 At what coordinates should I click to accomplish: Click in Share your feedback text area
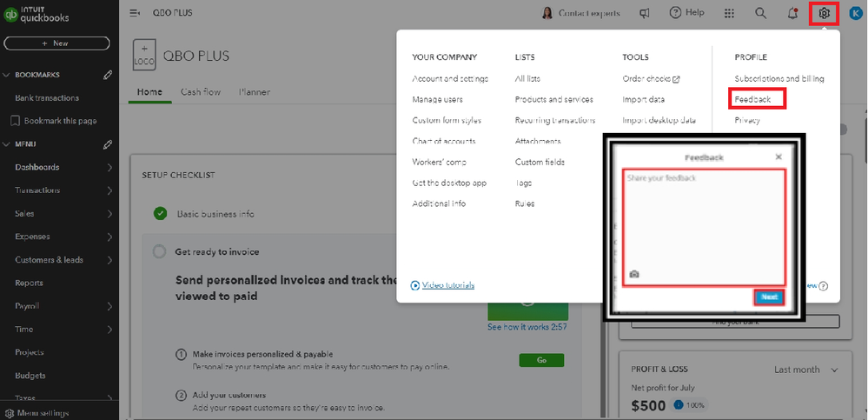coord(704,228)
